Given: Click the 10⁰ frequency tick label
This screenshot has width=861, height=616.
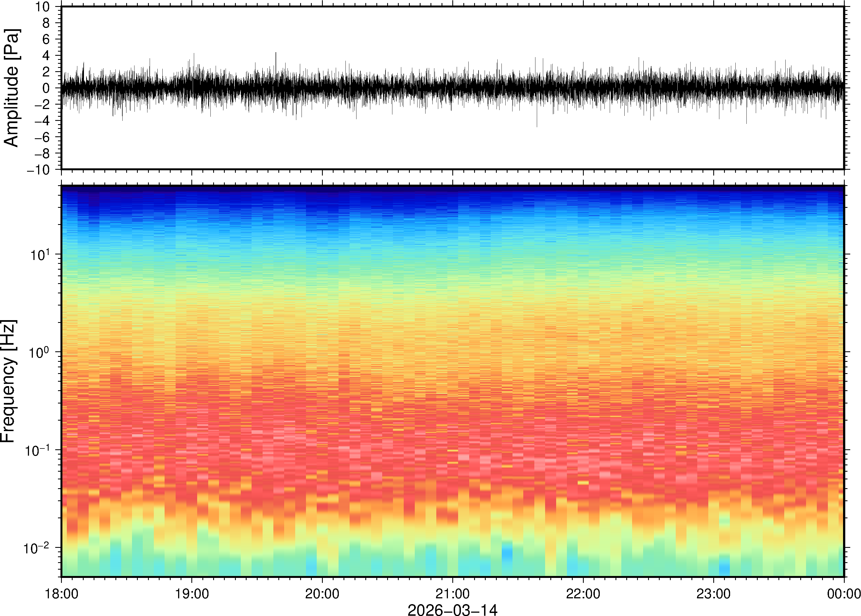Looking at the screenshot, I should pyautogui.click(x=39, y=352).
